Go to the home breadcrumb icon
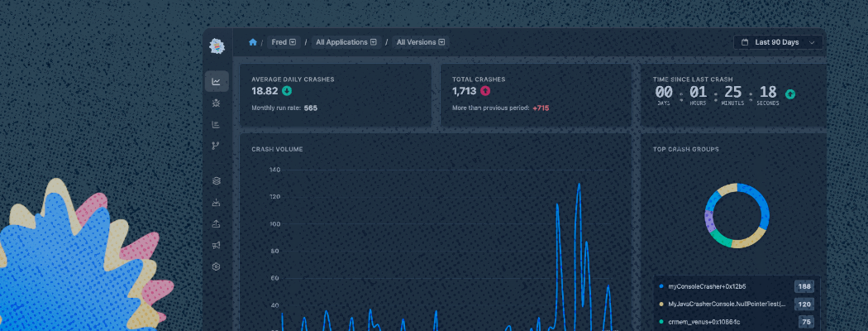 tap(253, 42)
